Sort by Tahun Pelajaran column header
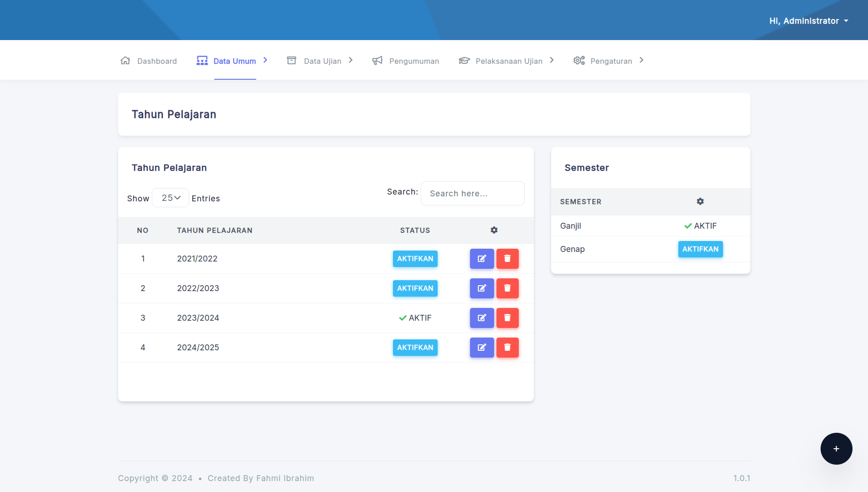Image resolution: width=868 pixels, height=492 pixels. 215,231
